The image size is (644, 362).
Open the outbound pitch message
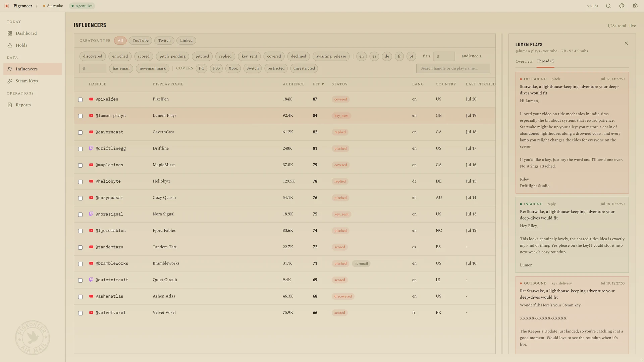[x=572, y=133]
